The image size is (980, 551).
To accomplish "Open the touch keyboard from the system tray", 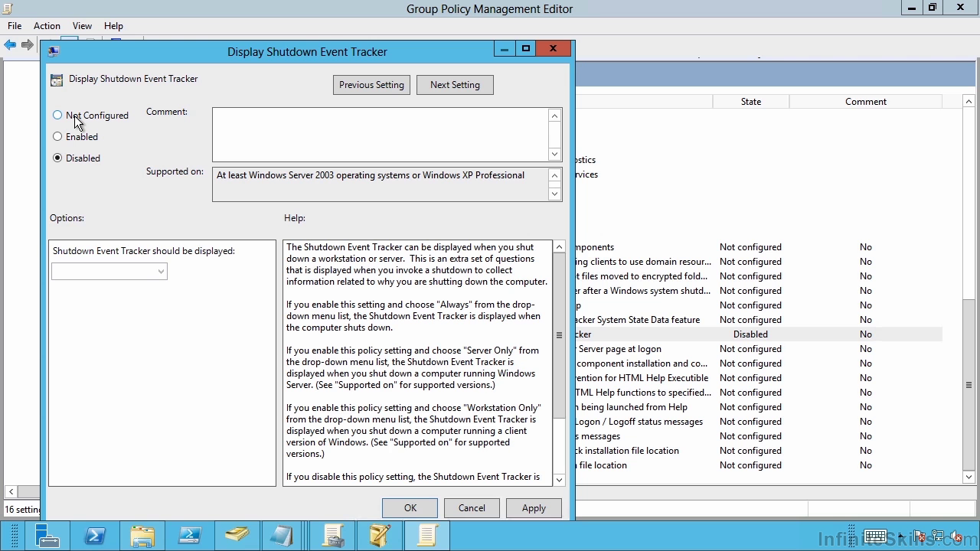I will [x=875, y=536].
